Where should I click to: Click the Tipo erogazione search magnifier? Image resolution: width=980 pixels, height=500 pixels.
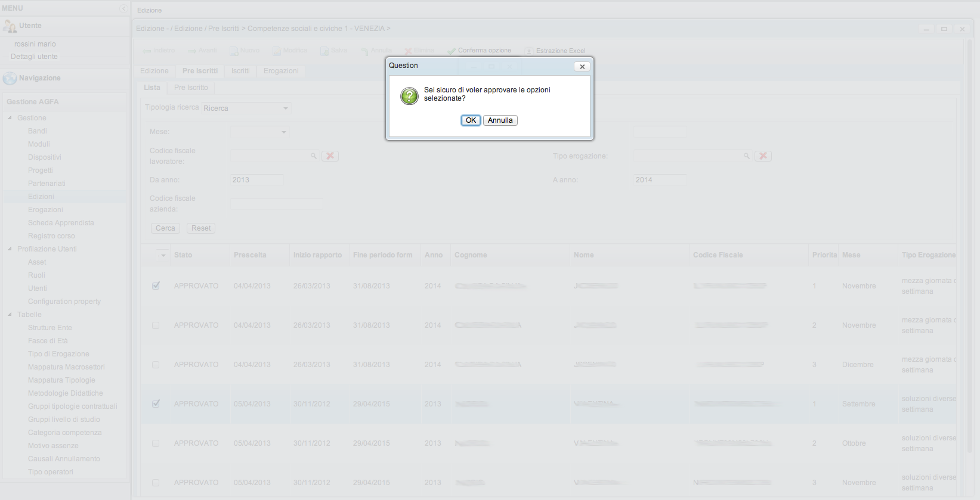[x=746, y=156]
